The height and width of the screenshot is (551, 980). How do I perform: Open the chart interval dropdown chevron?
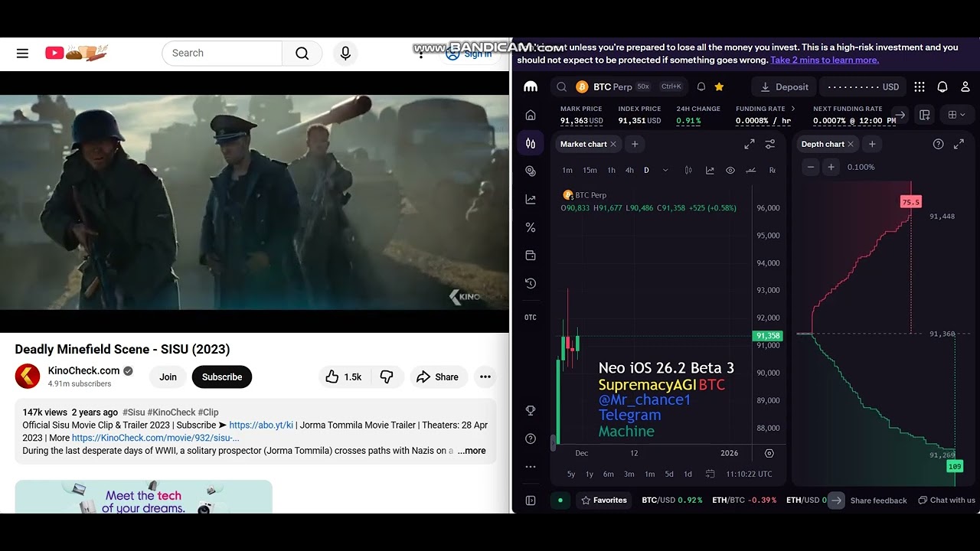[665, 170]
